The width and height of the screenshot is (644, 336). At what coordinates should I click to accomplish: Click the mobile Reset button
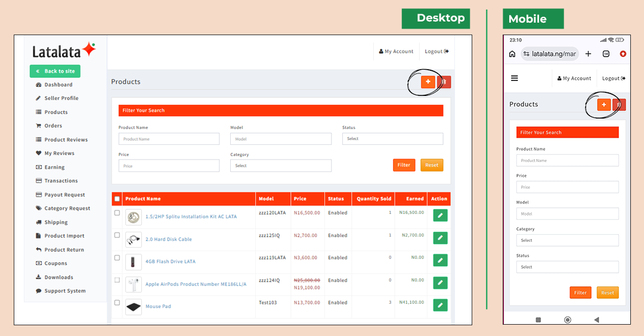[x=608, y=293]
